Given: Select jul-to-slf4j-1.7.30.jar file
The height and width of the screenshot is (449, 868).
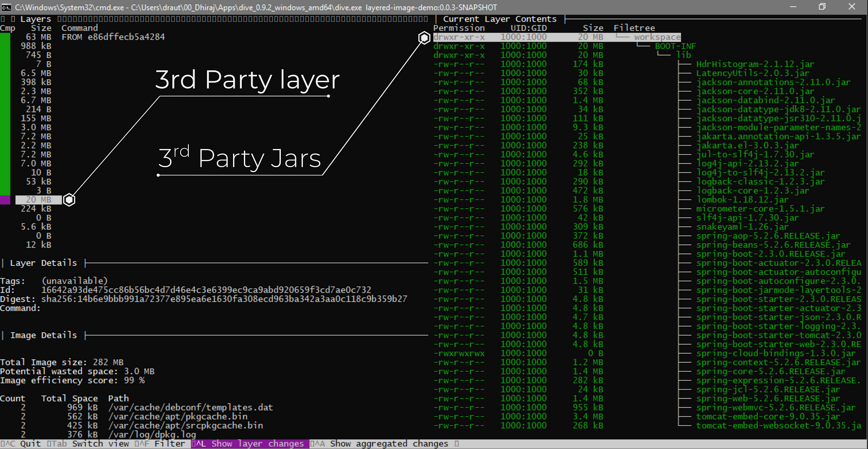Looking at the screenshot, I should 755,155.
